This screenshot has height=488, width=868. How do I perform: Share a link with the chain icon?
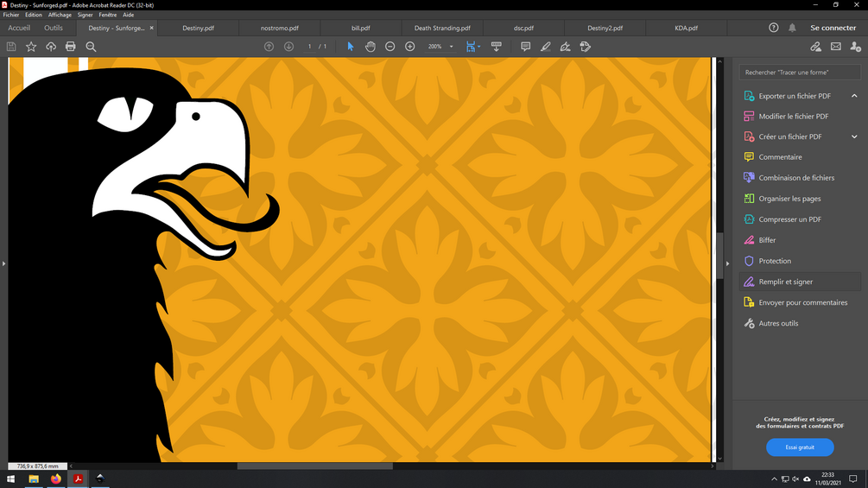click(816, 47)
